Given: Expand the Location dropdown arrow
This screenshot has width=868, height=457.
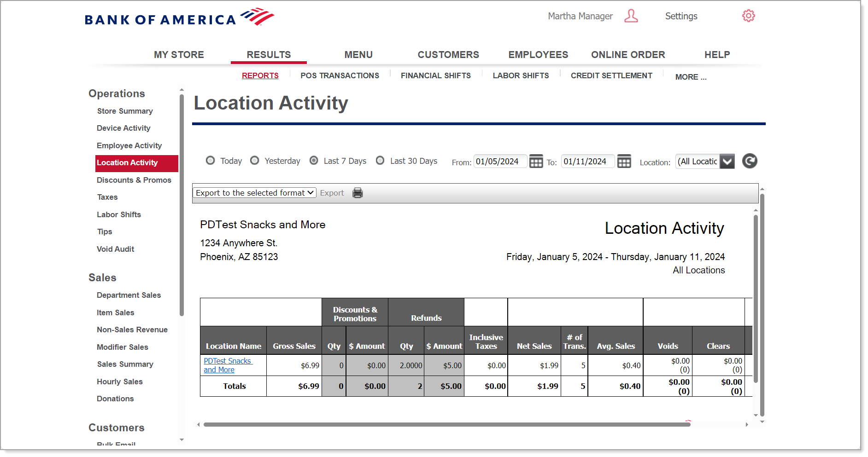Looking at the screenshot, I should coord(727,162).
